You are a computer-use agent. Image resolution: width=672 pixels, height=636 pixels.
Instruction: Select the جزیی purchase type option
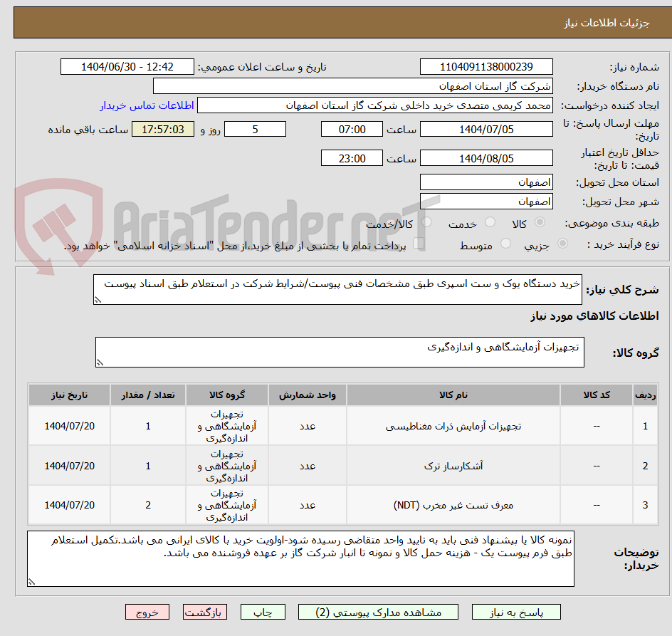pos(562,243)
